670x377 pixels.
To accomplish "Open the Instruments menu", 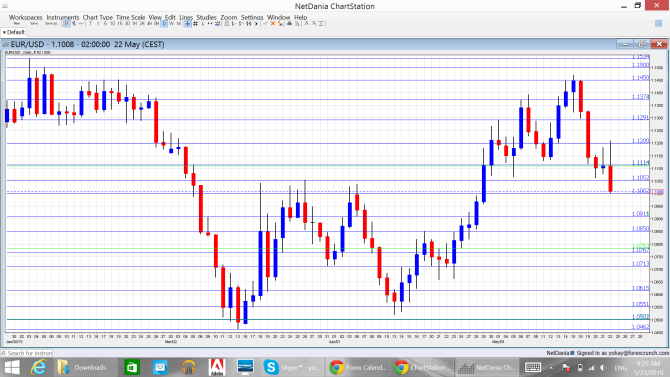I will [x=63, y=17].
